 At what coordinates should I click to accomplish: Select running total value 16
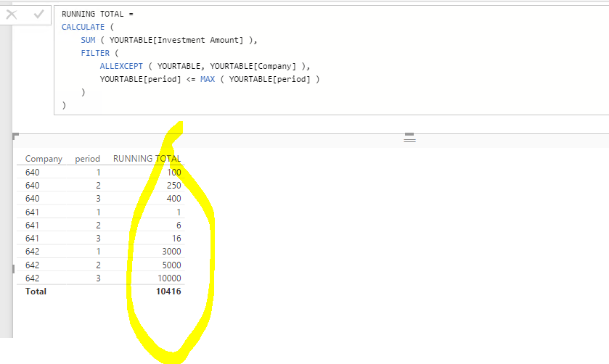pos(176,239)
